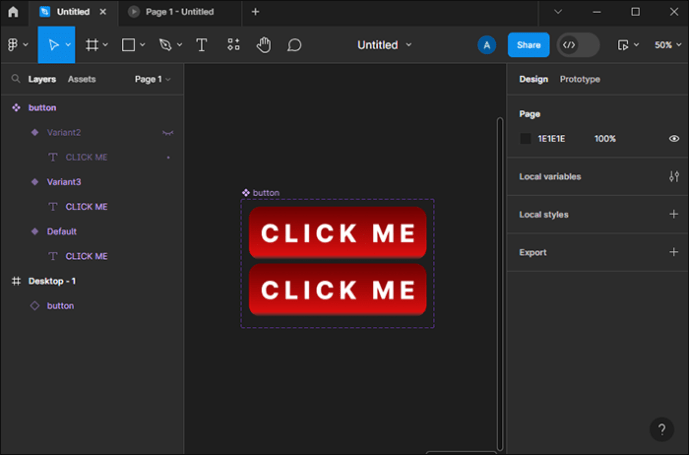Screen dimensions: 689x455
Task: Switch to the Prototype tab
Action: (580, 79)
